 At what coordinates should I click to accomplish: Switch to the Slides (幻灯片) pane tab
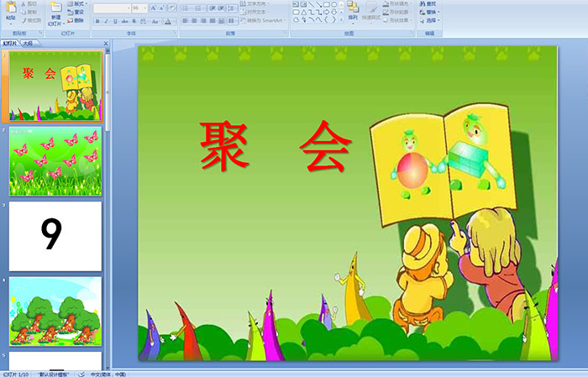coord(9,44)
